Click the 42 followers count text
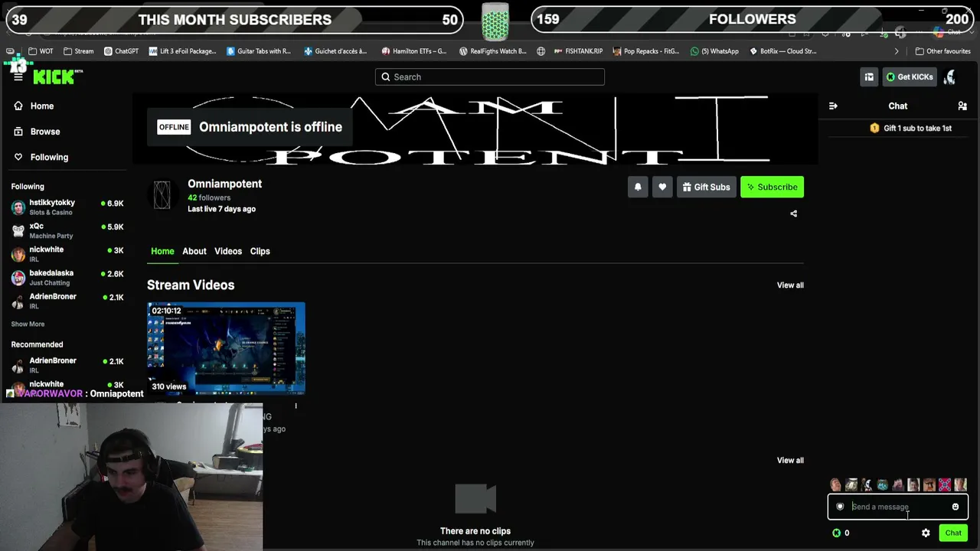 (x=209, y=197)
